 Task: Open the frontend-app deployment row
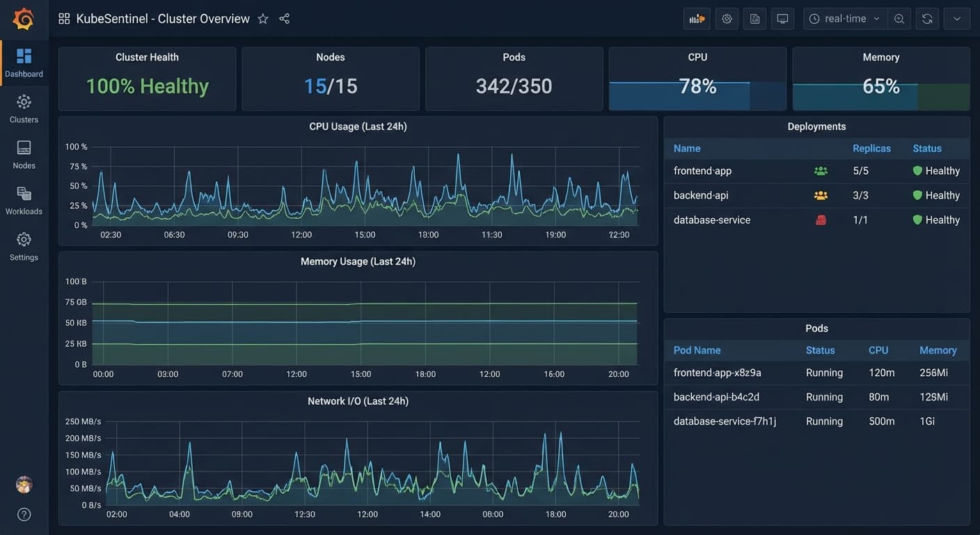point(816,171)
